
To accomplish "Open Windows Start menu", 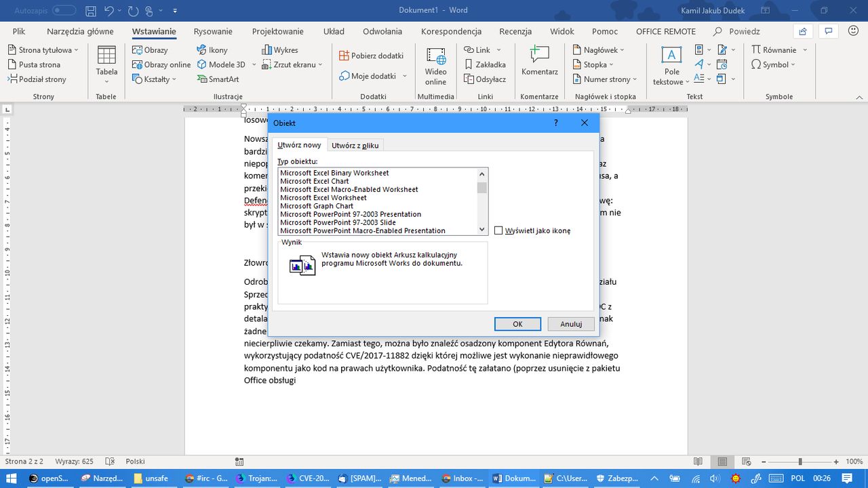I will [11, 478].
